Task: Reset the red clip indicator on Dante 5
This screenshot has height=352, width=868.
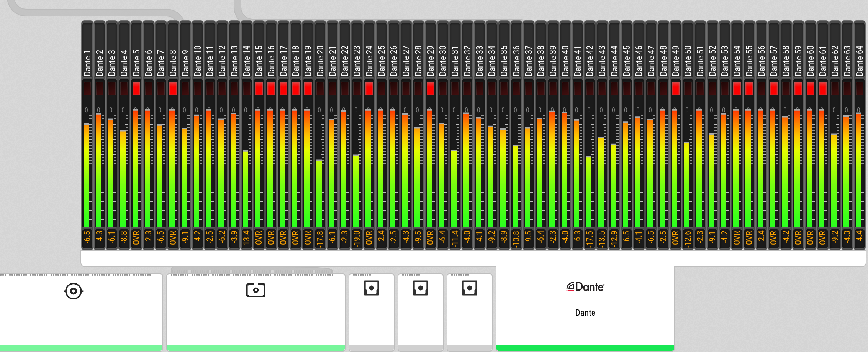Action: tap(136, 89)
